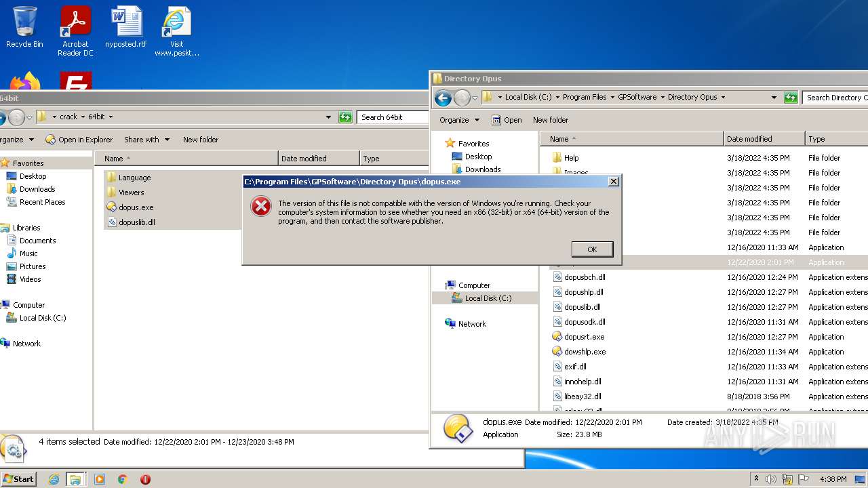Click Local Disk (C:) breadcrumb in address bar
868x488 pixels.
[528, 97]
